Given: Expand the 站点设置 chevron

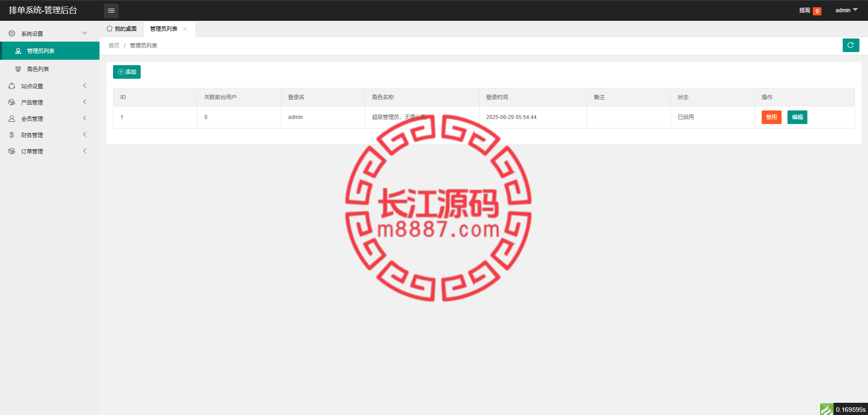Looking at the screenshot, I should [85, 86].
